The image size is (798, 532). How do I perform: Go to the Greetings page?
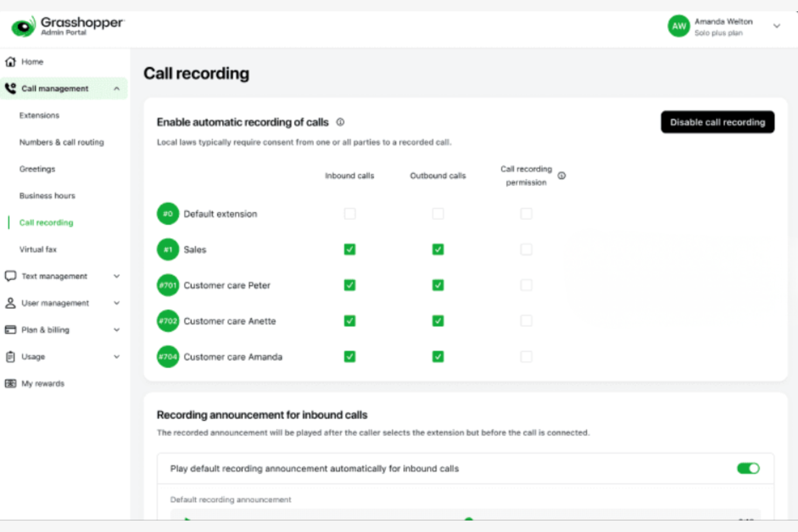37,169
